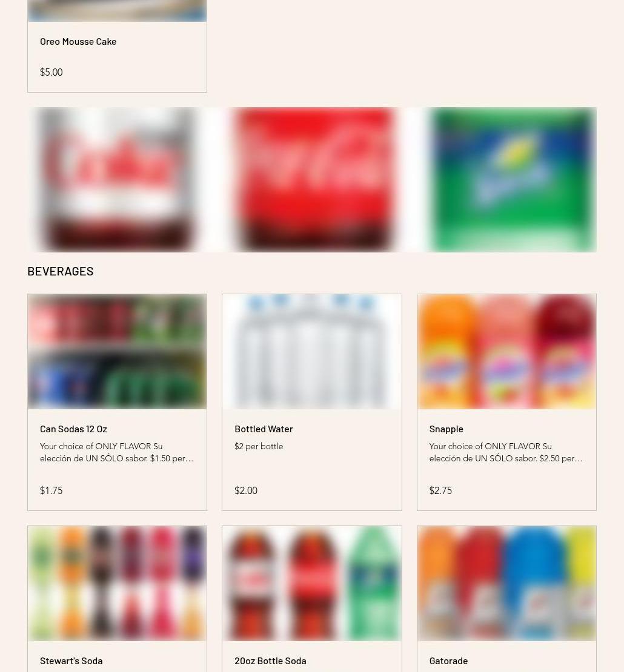Image resolution: width=624 pixels, height=672 pixels.
Task: Open the 20oz Bottle Soda photo
Action: (312, 583)
